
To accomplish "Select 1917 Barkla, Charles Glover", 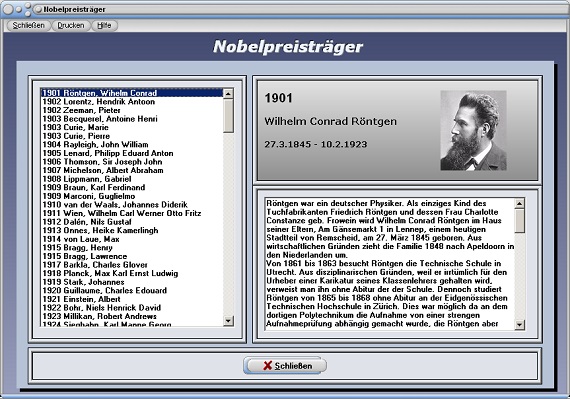I will tap(132, 265).
